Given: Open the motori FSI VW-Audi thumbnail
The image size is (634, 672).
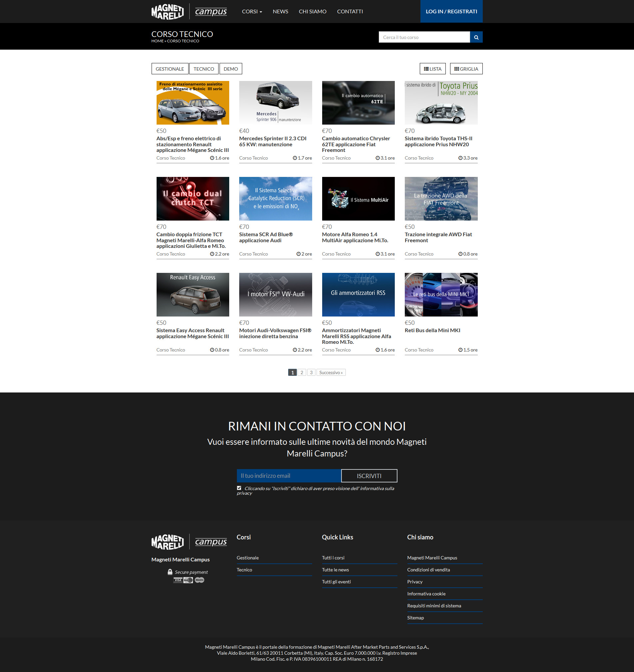Looking at the screenshot, I should (276, 295).
